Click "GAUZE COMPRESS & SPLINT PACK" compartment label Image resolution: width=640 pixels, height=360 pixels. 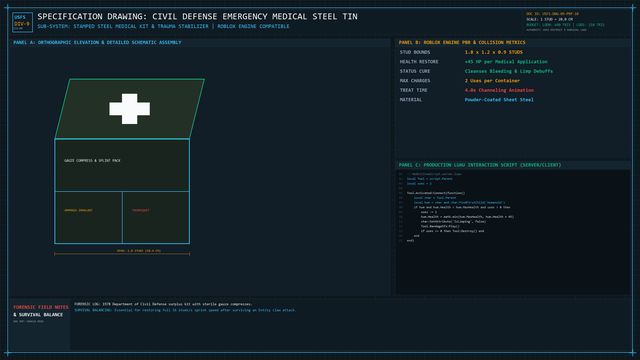[92, 161]
